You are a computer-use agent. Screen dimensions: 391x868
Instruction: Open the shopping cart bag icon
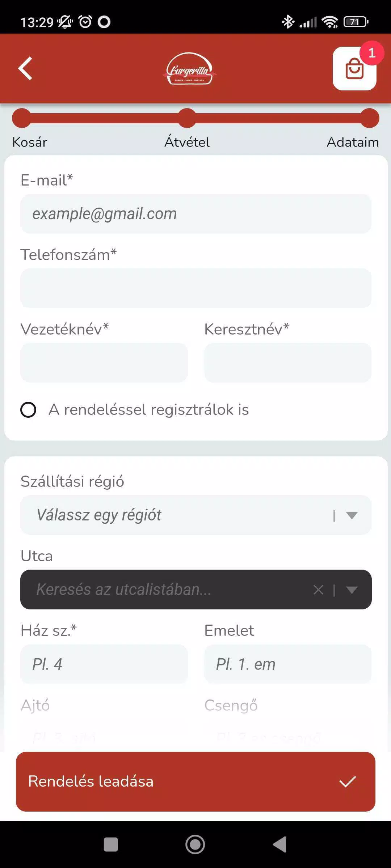click(354, 68)
